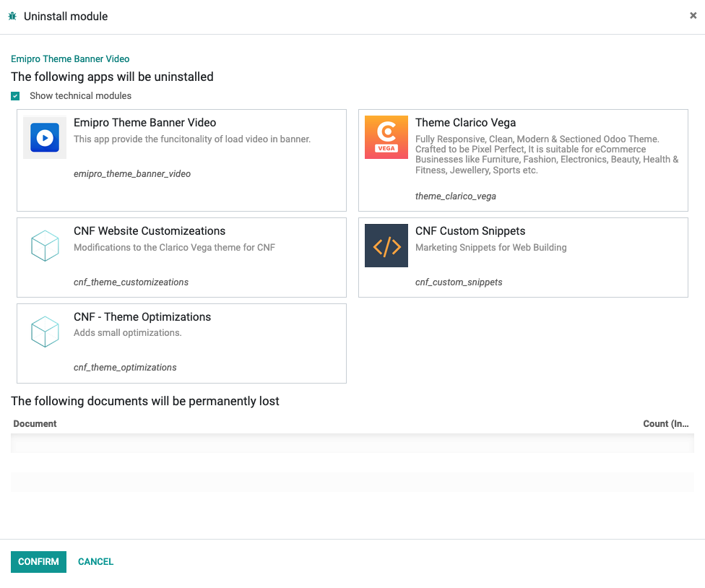Uncheck Show technical modules checkbox
The height and width of the screenshot is (588, 705).
[15, 96]
